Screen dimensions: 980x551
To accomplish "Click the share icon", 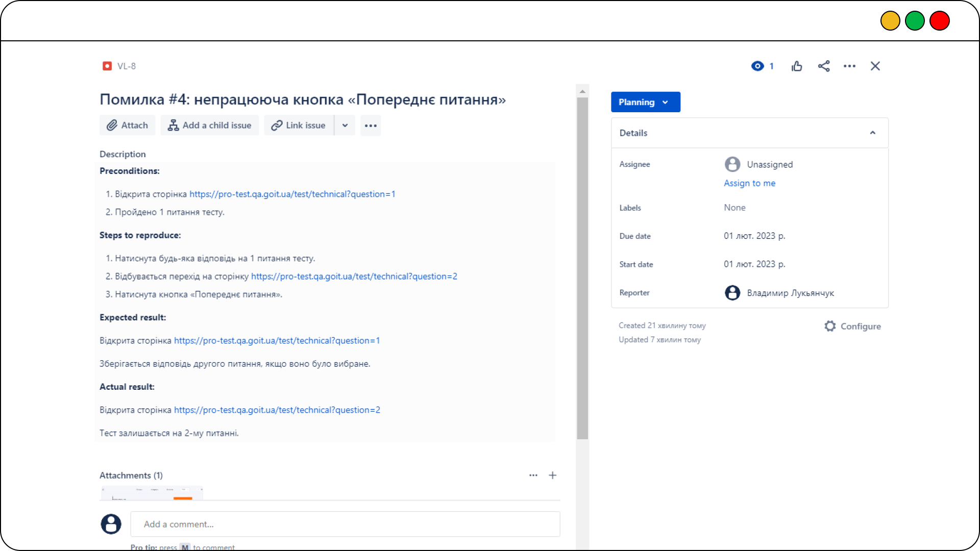I will [824, 66].
